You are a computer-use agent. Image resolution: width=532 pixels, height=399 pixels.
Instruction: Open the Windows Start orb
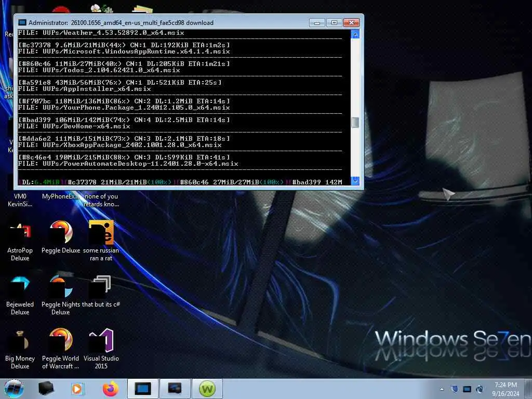(14, 389)
